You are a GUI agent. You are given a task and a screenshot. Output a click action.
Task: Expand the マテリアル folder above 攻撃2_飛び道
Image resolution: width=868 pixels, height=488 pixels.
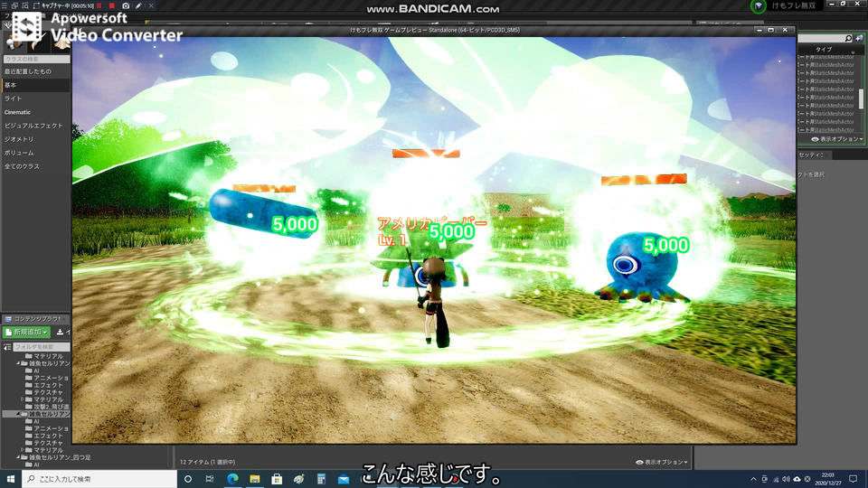coord(22,399)
